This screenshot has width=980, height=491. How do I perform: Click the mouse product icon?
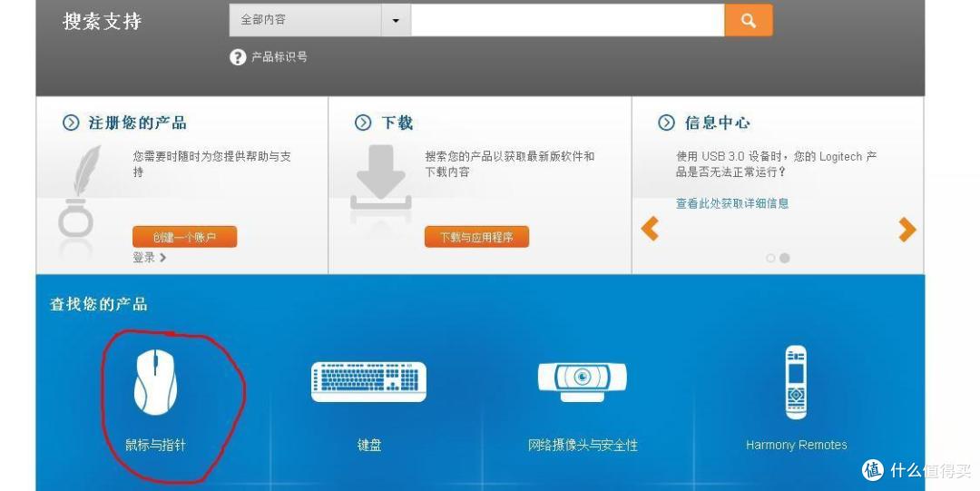156,382
